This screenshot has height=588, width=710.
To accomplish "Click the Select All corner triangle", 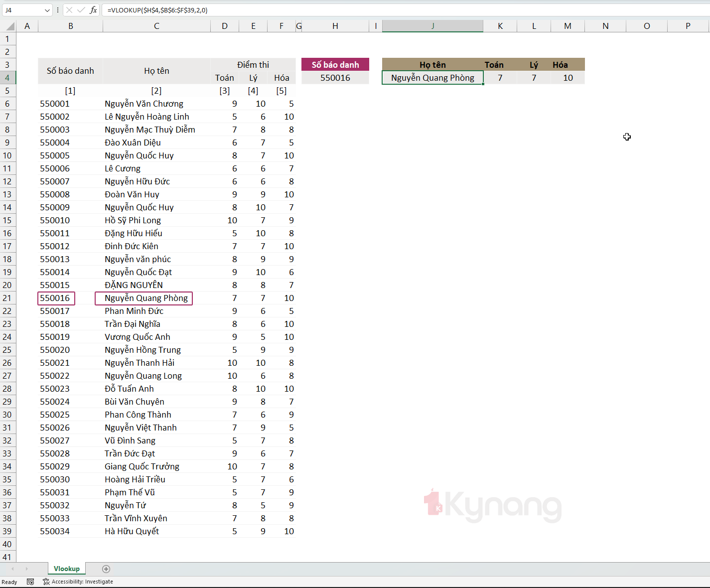I will [x=9, y=26].
